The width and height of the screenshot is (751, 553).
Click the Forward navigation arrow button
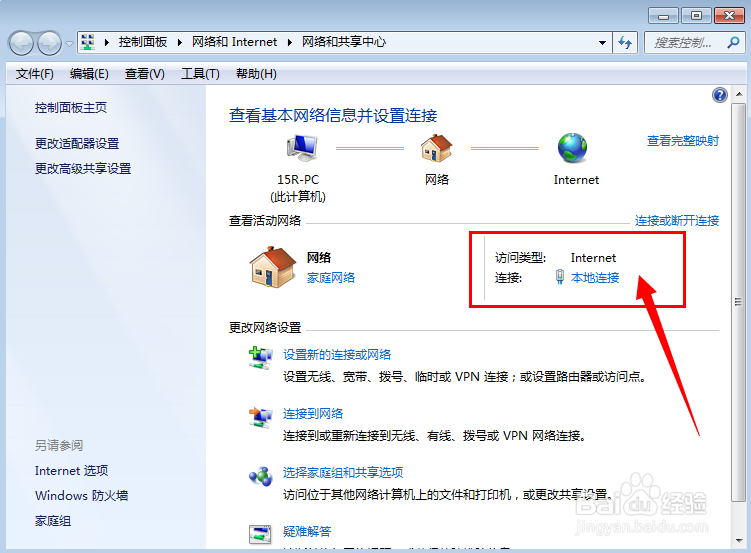[49, 44]
